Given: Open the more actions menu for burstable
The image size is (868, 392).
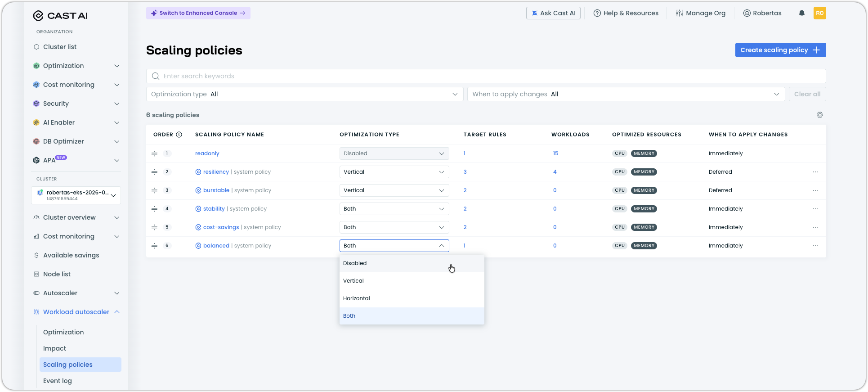Looking at the screenshot, I should (815, 190).
